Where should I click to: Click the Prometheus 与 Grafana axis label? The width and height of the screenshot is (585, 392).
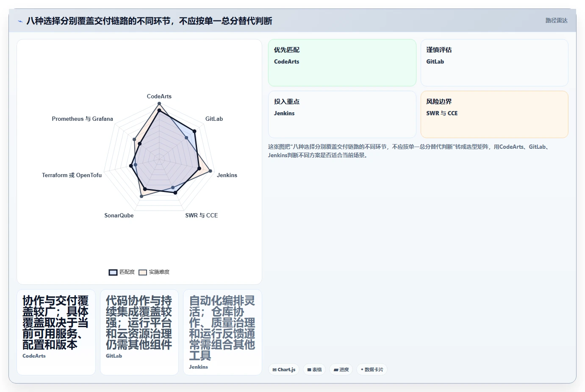[83, 119]
